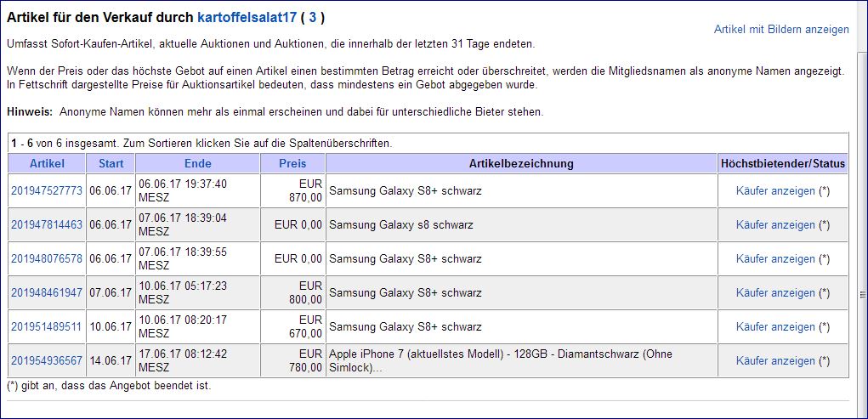
Task: Show buyer for item 201948461947
Action: tap(775, 293)
